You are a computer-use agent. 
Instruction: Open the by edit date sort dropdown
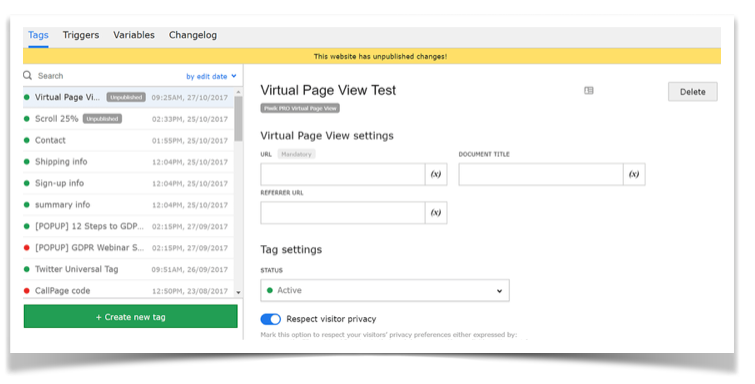(211, 76)
